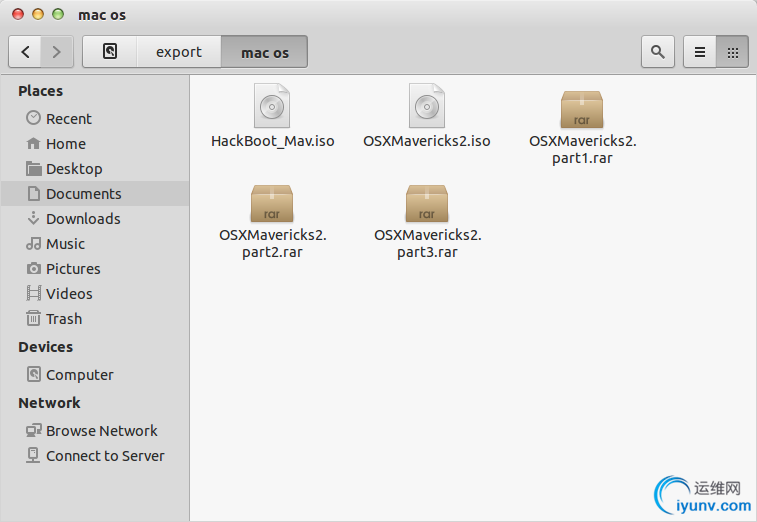Select the OSXMavericks2.part2.rar archive icon
Image resolution: width=757 pixels, height=522 pixels.
272,203
